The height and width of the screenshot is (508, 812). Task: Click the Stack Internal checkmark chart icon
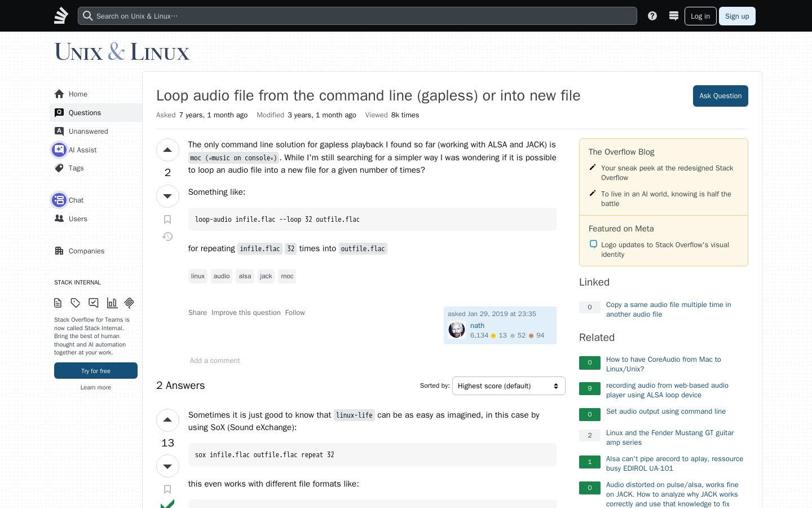click(x=94, y=303)
